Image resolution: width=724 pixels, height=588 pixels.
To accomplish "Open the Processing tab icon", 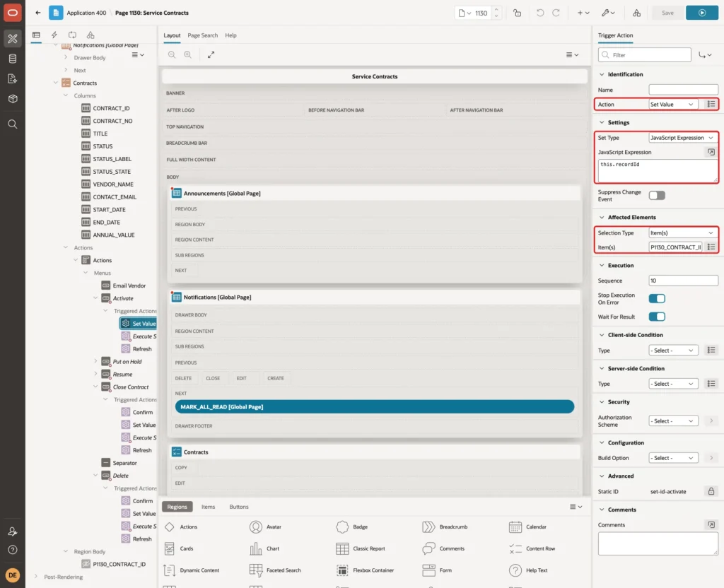I will (x=72, y=35).
